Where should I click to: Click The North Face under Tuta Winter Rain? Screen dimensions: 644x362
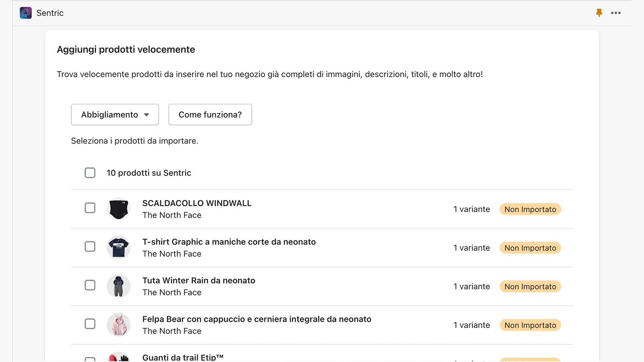(172, 292)
